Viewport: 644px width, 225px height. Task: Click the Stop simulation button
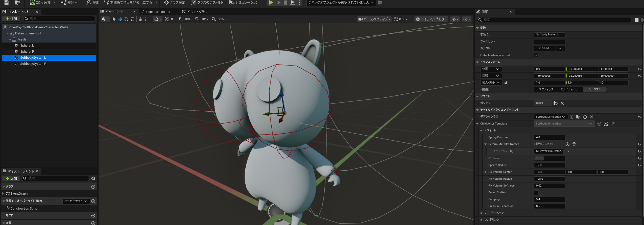285,3
